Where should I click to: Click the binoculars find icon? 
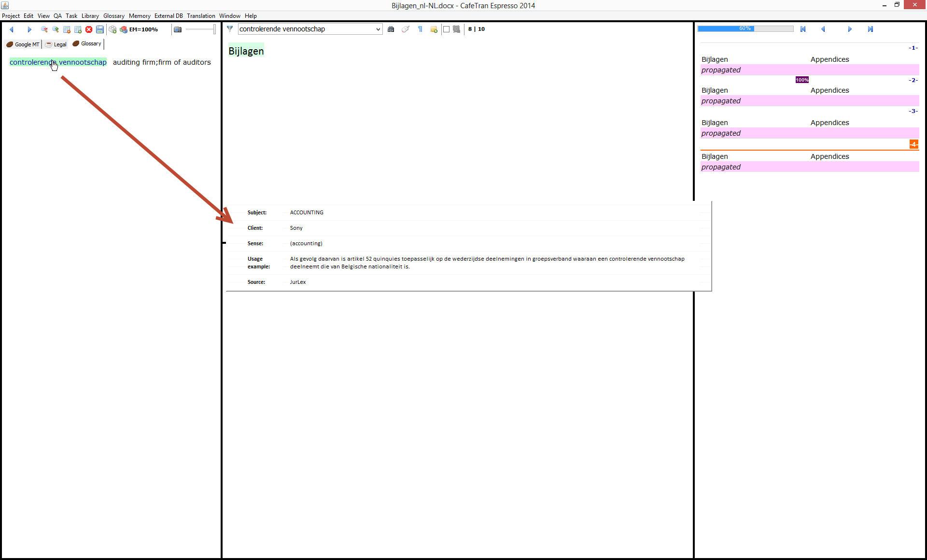(391, 29)
